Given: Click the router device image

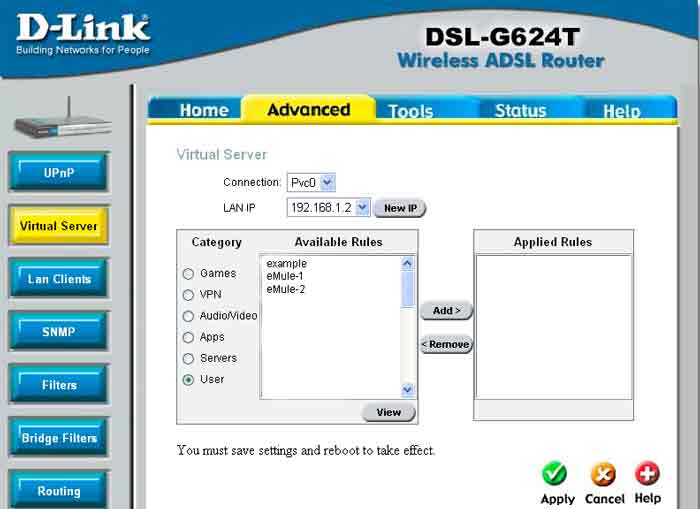Looking at the screenshot, I should point(63,119).
